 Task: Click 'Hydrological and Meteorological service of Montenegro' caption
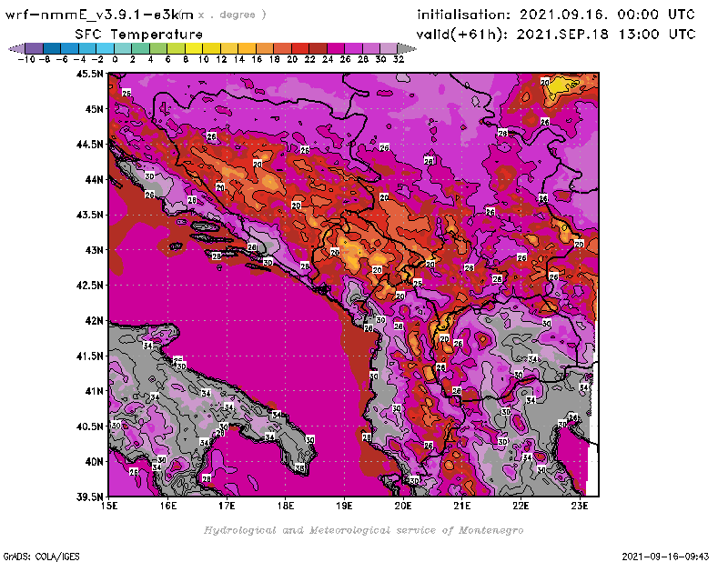[363, 530]
